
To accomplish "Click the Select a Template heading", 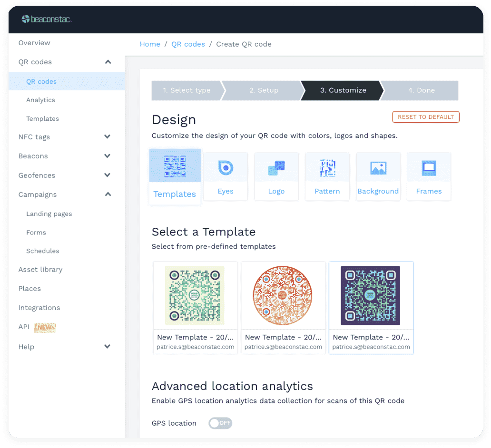I will pos(204,232).
